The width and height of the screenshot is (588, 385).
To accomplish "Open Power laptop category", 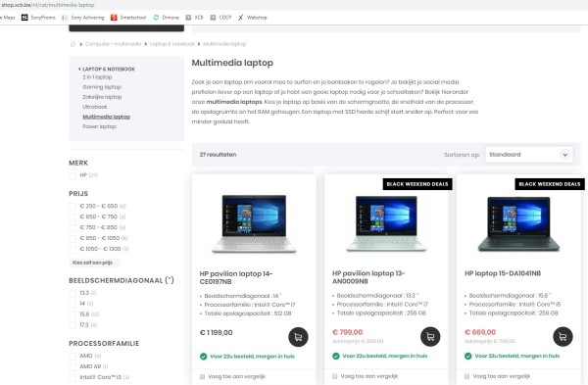I will [99, 126].
